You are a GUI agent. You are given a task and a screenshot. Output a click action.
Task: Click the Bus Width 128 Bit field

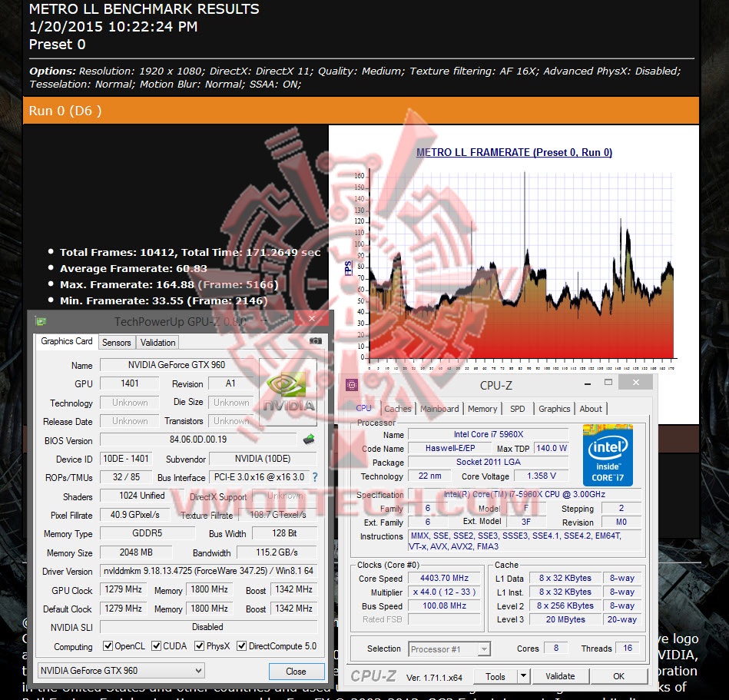point(284,533)
